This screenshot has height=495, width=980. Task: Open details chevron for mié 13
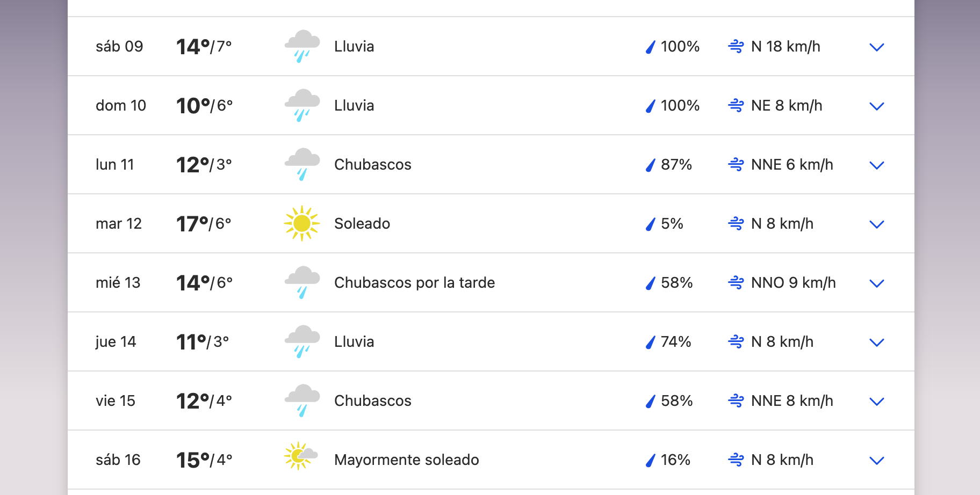[877, 283]
